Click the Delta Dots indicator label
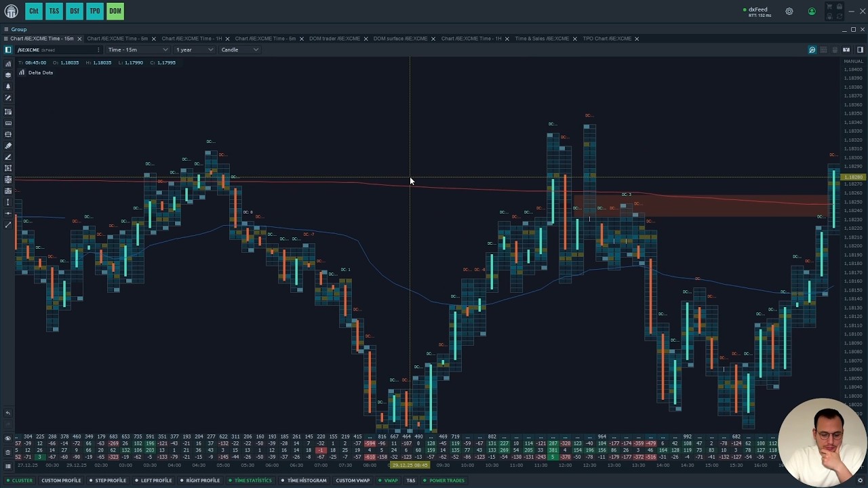The height and width of the screenshot is (488, 868). [40, 73]
